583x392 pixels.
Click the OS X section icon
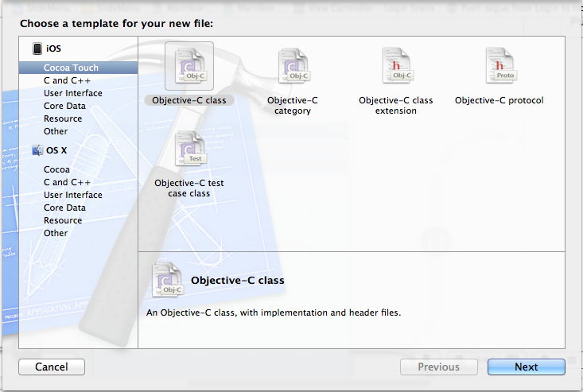click(x=37, y=150)
